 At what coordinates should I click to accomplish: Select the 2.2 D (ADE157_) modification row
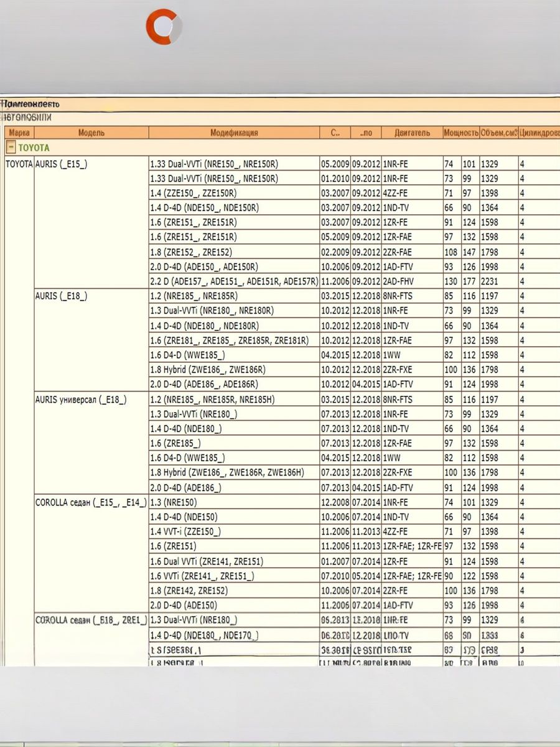234,281
